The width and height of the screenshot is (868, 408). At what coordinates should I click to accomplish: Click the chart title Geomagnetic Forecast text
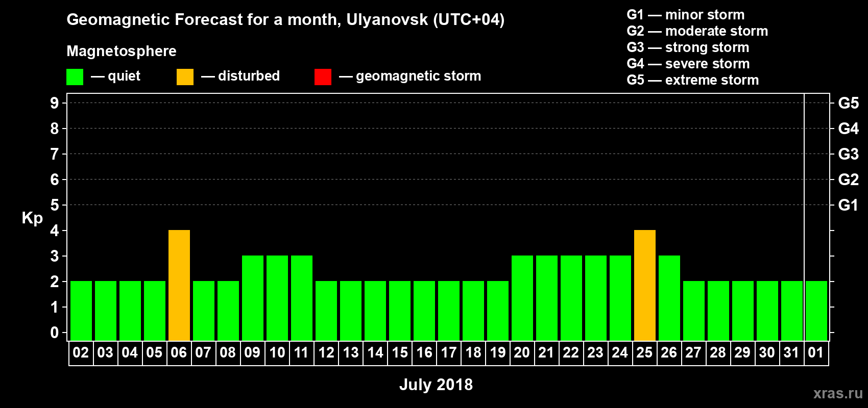[285, 19]
